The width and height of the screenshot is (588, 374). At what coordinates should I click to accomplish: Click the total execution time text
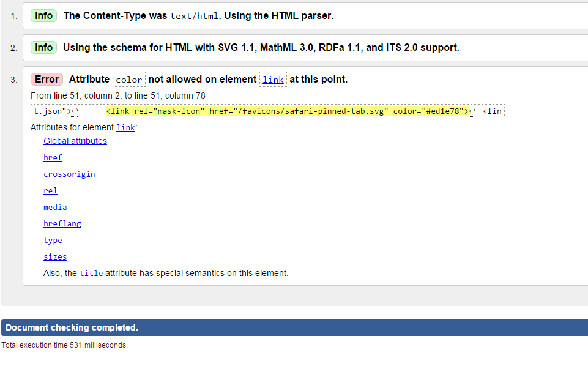(x=64, y=345)
